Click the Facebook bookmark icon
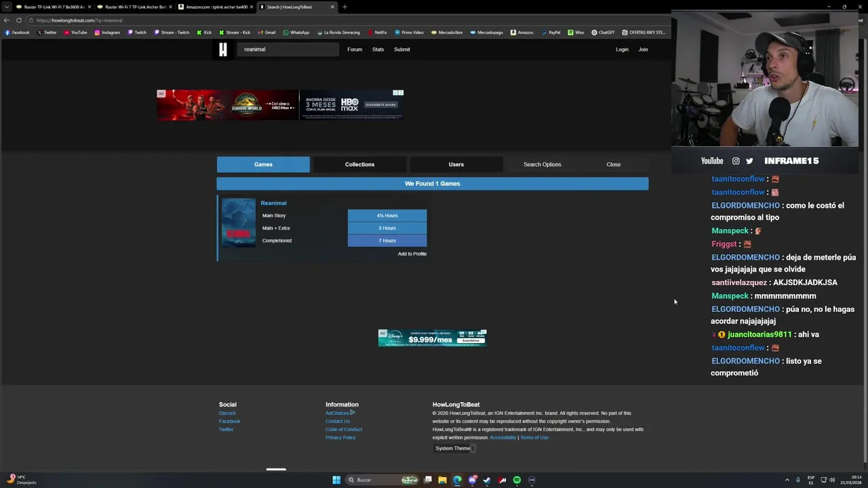This screenshot has width=868, height=488. (x=7, y=33)
